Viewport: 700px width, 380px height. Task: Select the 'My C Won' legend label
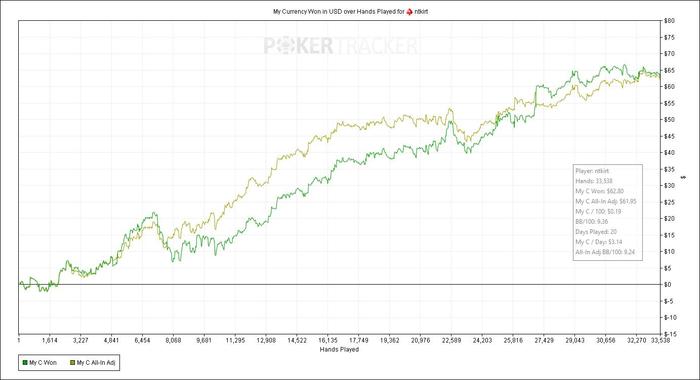coord(43,363)
